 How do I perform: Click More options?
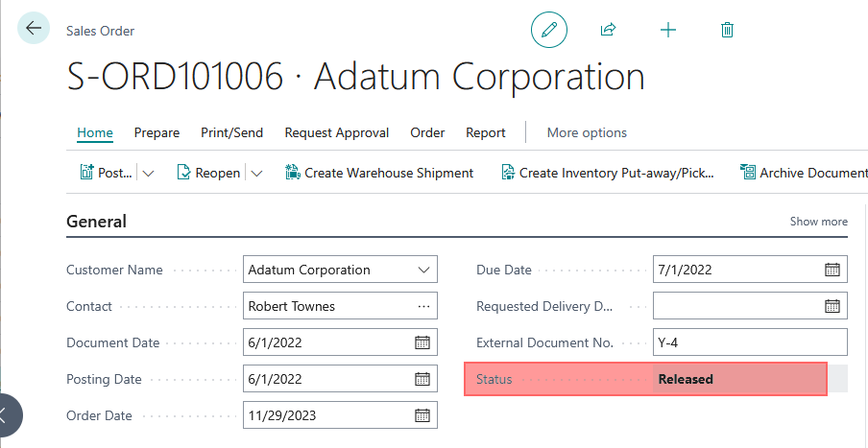pos(587,132)
